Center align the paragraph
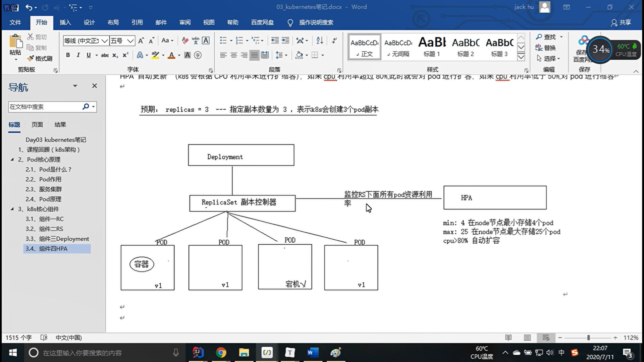The image size is (644, 362). click(234, 55)
